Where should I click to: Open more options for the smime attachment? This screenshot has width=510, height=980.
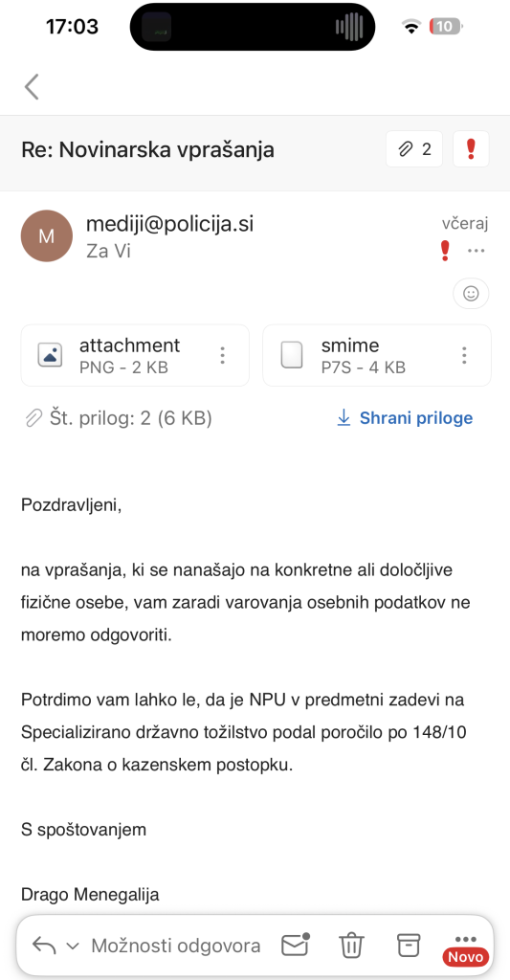point(464,355)
